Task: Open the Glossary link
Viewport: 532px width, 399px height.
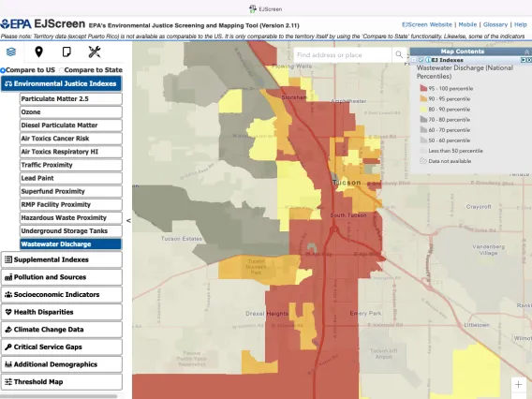Action: pos(495,24)
